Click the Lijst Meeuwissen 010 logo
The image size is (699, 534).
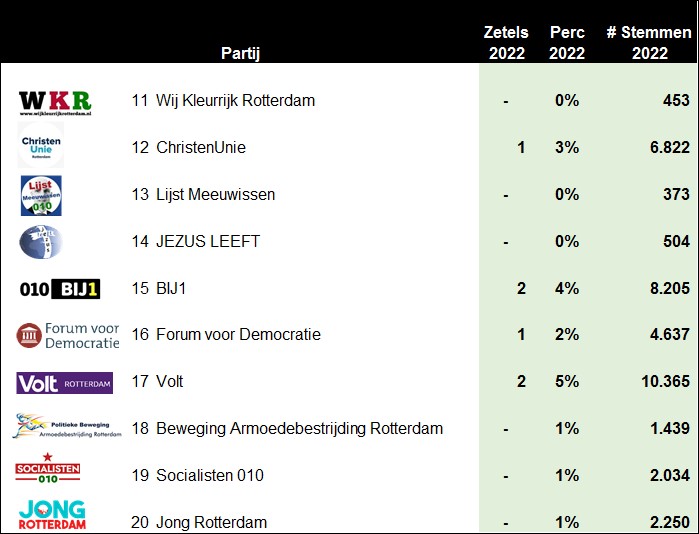[x=41, y=195]
